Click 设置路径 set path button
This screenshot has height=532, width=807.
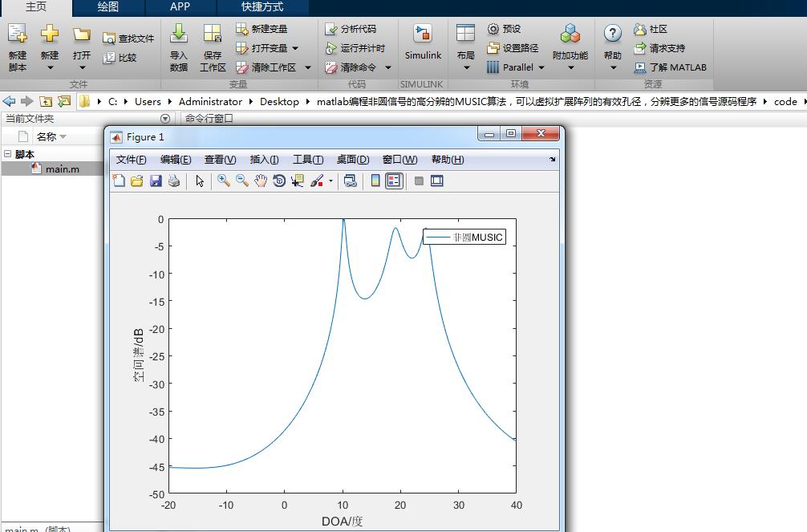click(513, 48)
